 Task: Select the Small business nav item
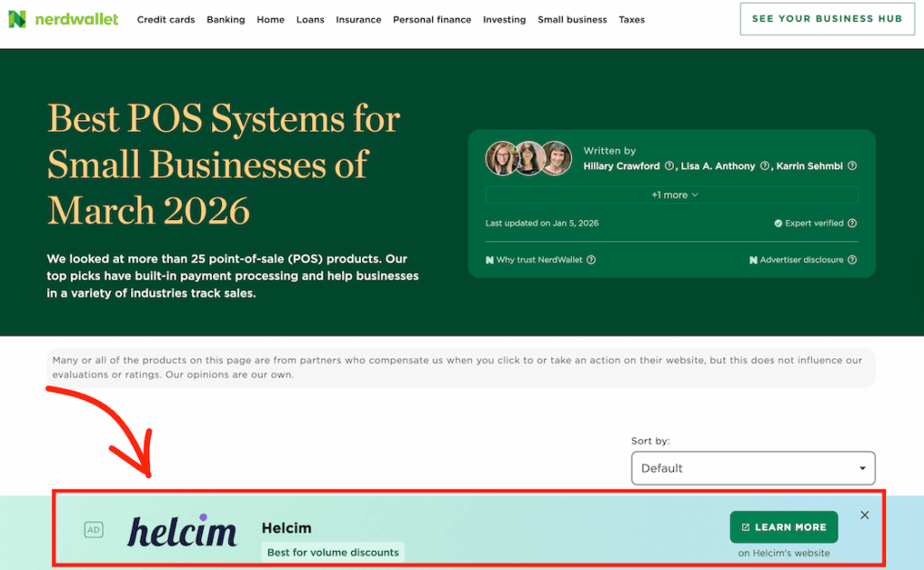pos(572,20)
